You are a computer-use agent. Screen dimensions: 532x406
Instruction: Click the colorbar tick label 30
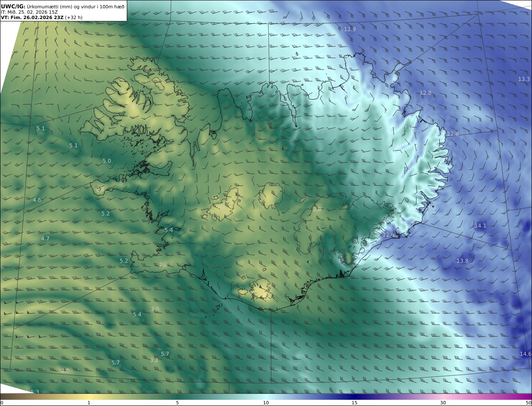tap(443, 403)
